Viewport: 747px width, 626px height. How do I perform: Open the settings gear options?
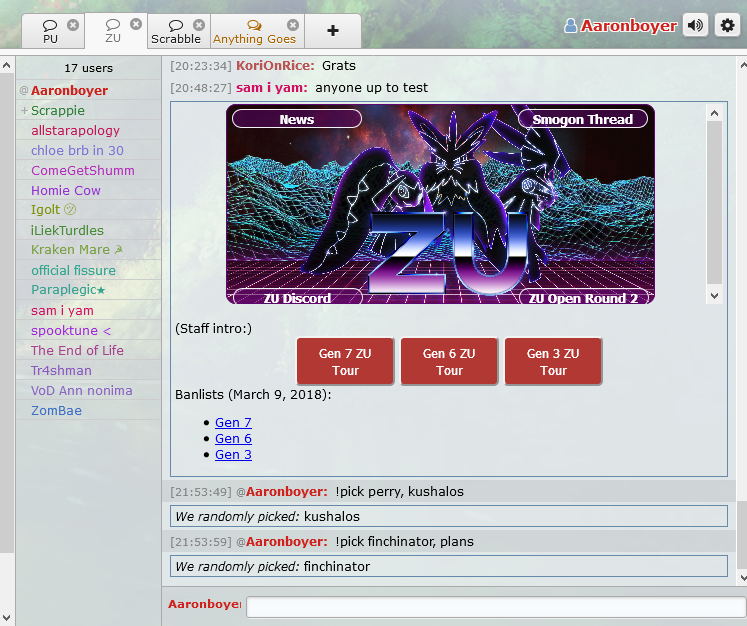point(727,26)
